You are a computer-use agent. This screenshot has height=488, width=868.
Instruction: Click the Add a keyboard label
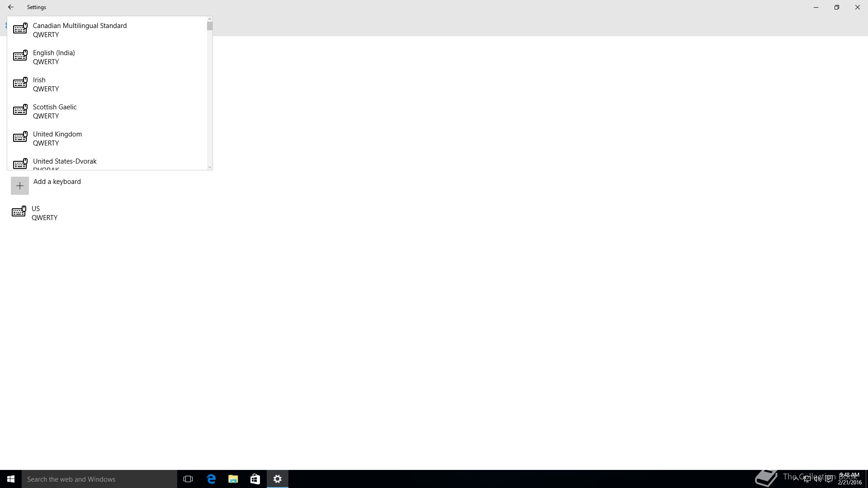[x=57, y=182]
